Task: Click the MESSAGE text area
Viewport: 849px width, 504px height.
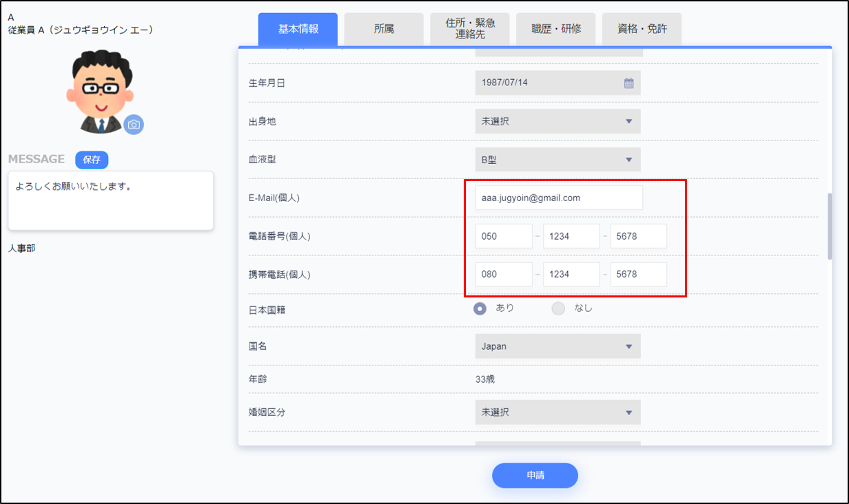Action: 110,200
